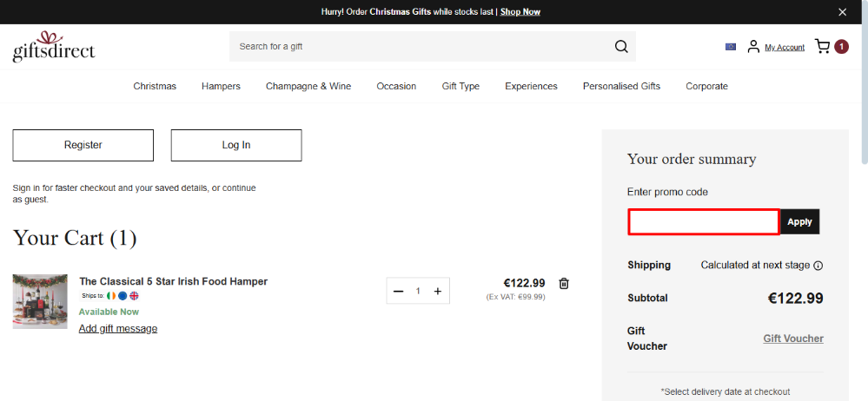868x401 pixels.
Task: Click Calculated at next stage text
Action: coord(755,265)
